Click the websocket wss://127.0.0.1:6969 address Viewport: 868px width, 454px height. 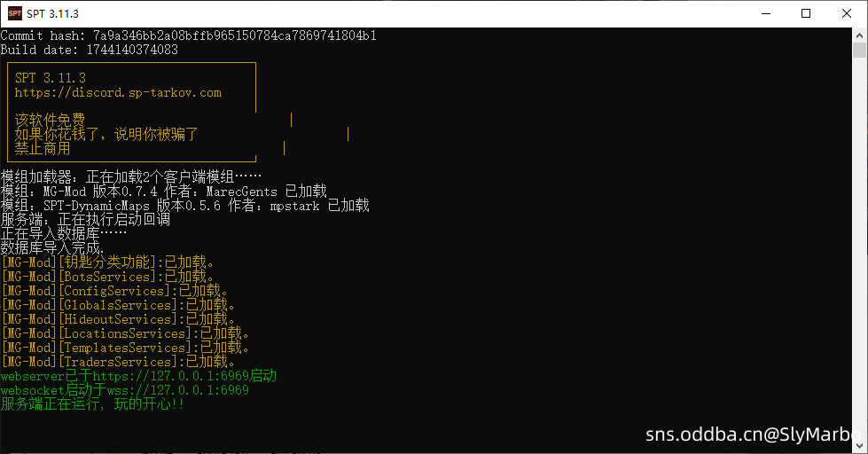[x=177, y=390]
